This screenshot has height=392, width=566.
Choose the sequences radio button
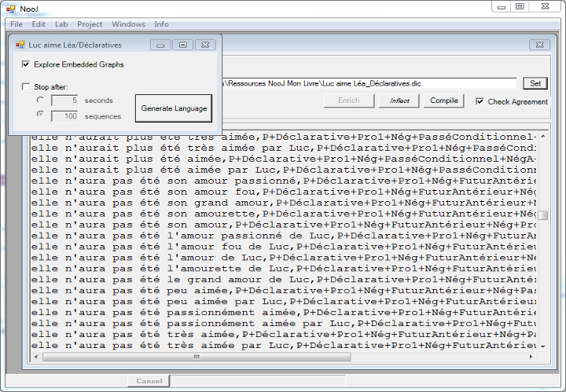pos(40,116)
